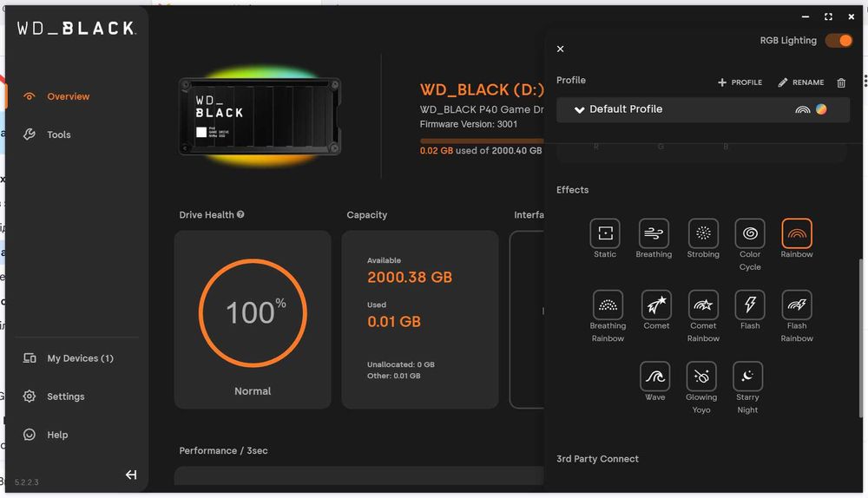
Task: Click Available 2000.38 GB value
Action: (410, 278)
